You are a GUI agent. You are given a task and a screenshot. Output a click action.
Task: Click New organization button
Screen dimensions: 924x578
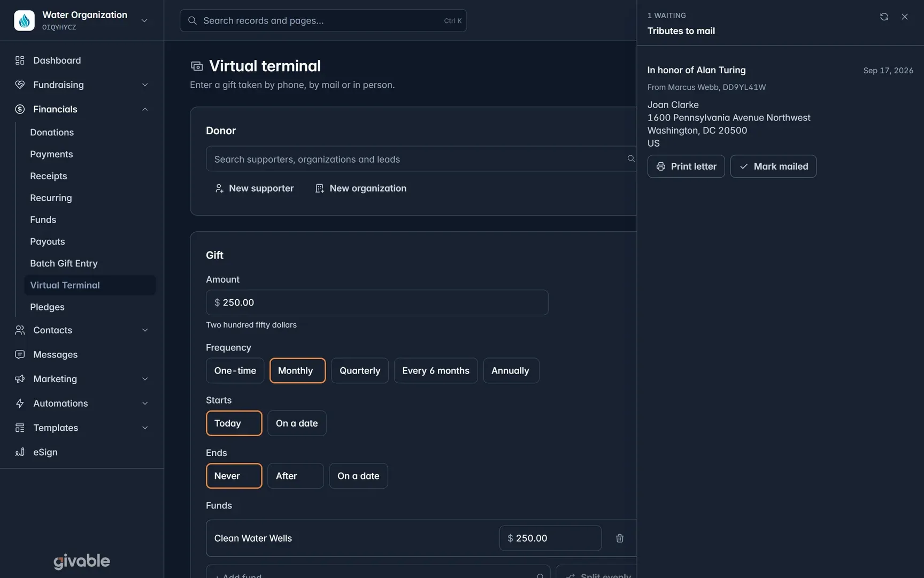click(x=360, y=188)
